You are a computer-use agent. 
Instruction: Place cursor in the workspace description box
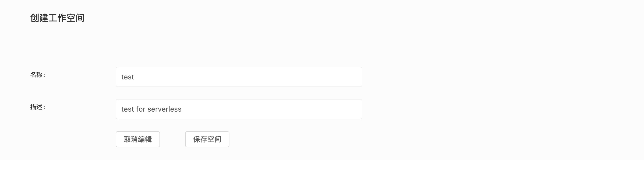pyautogui.click(x=239, y=109)
